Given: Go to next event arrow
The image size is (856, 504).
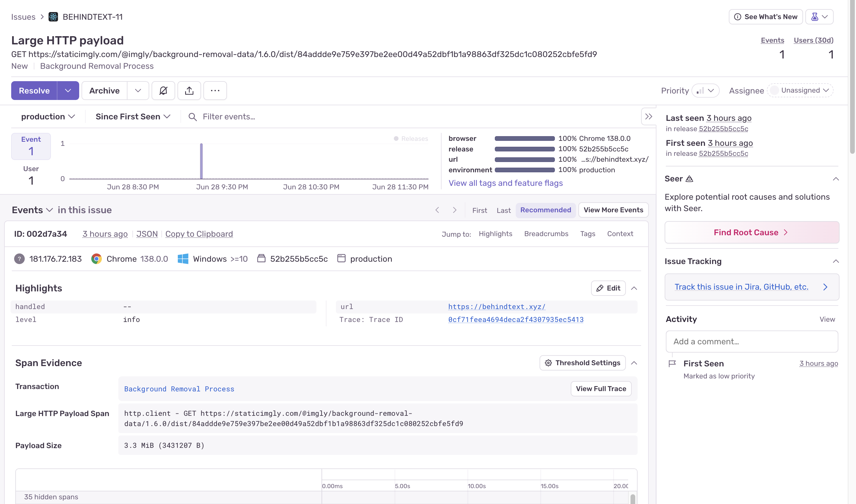Looking at the screenshot, I should pos(454,210).
